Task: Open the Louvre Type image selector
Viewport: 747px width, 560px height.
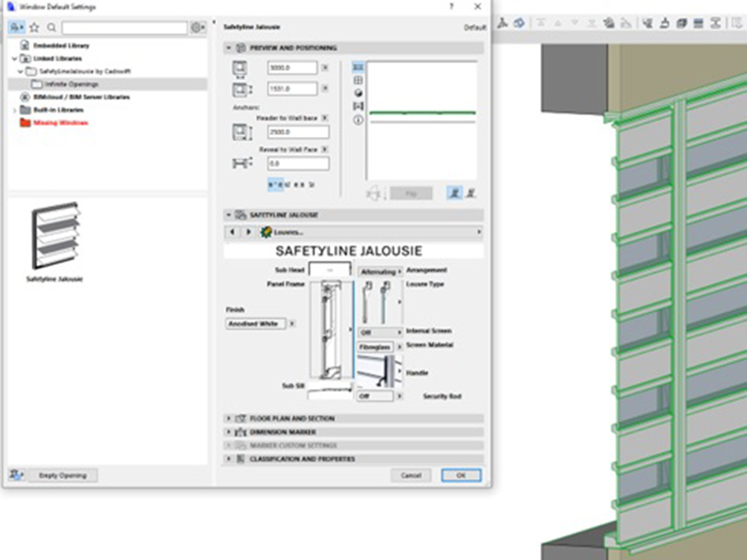Action: tap(380, 302)
